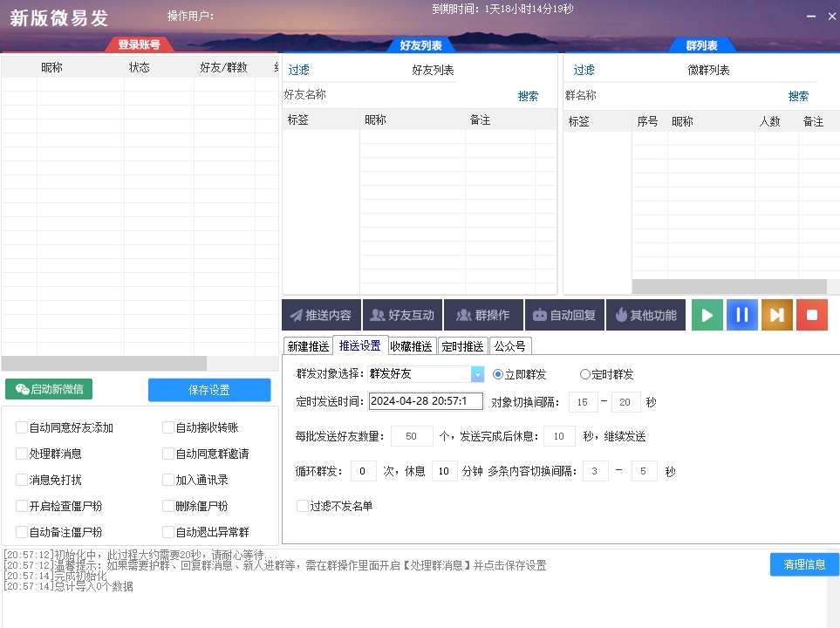The image size is (840, 628).
Task: Select the 好友互动 function icon
Action: (x=402, y=315)
